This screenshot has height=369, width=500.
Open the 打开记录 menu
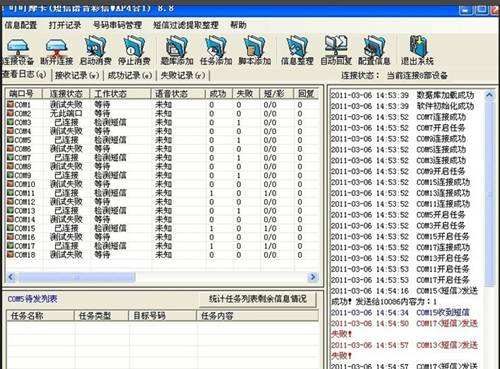pos(65,25)
